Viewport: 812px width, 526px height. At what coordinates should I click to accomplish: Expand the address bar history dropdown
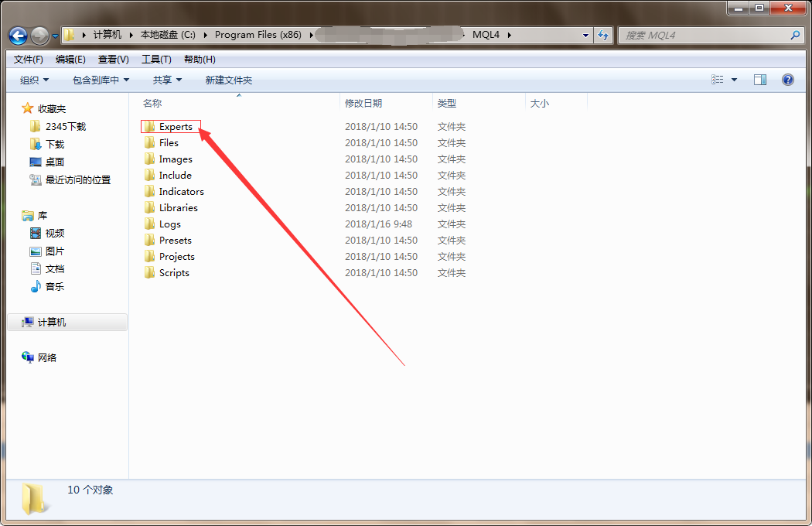pyautogui.click(x=585, y=36)
